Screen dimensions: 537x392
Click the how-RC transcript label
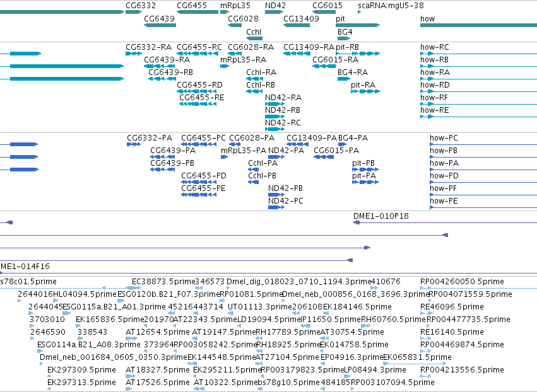(x=435, y=47)
